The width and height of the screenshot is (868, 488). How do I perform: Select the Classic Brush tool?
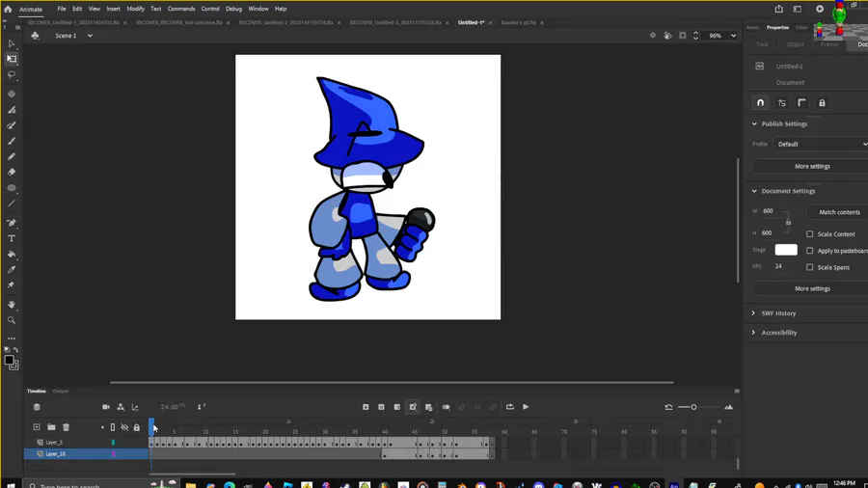click(11, 141)
